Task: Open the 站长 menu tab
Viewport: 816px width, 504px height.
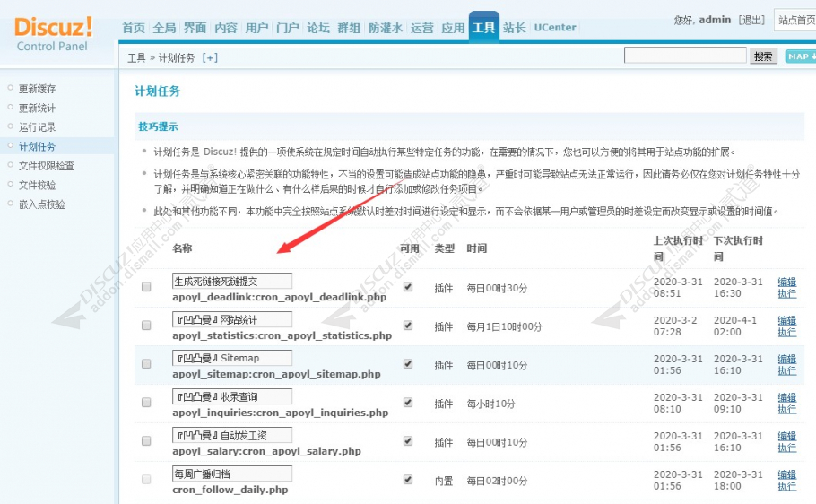Action: [x=514, y=28]
